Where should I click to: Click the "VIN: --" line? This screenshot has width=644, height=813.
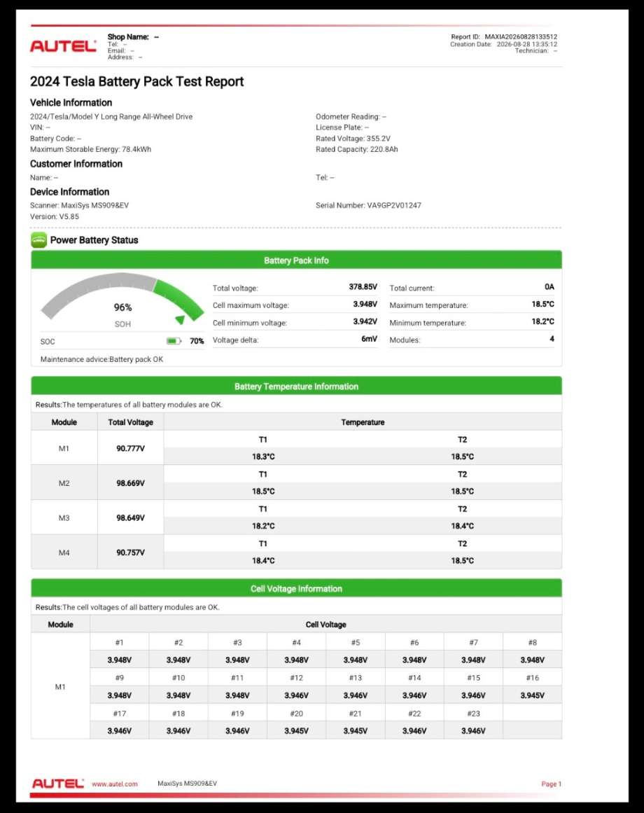click(40, 127)
